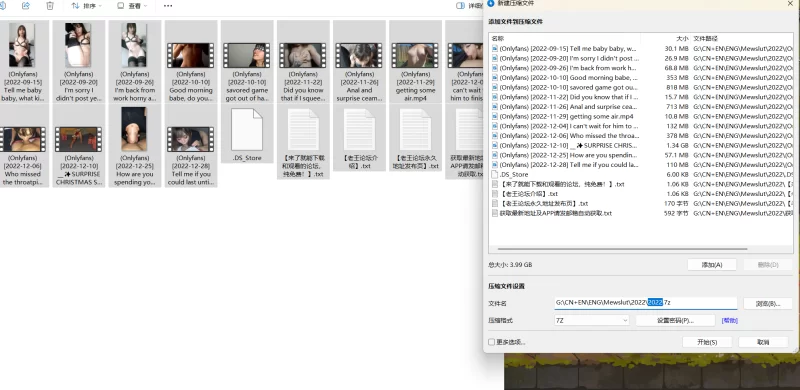The width and height of the screenshot is (800, 390).
Task: Close the 新建压缩文件 dialog
Action: pyautogui.click(x=790, y=3)
